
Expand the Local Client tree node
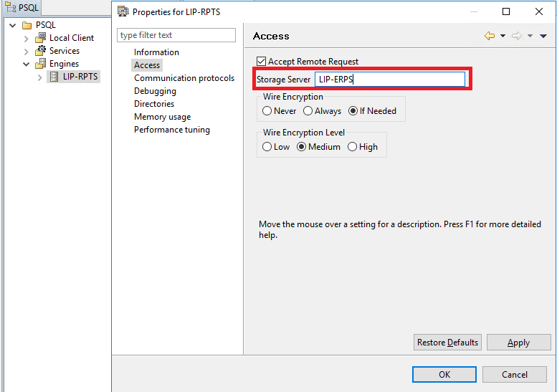coord(27,38)
